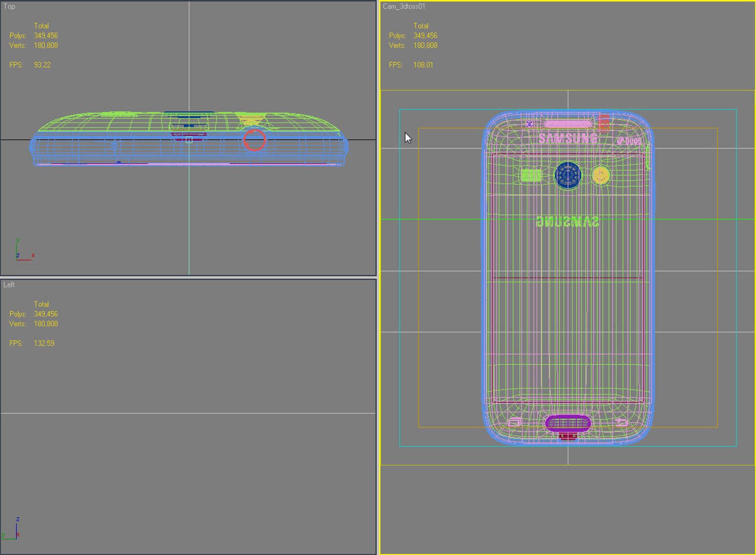Select the pink earpiece speaker at phone top

click(568, 124)
